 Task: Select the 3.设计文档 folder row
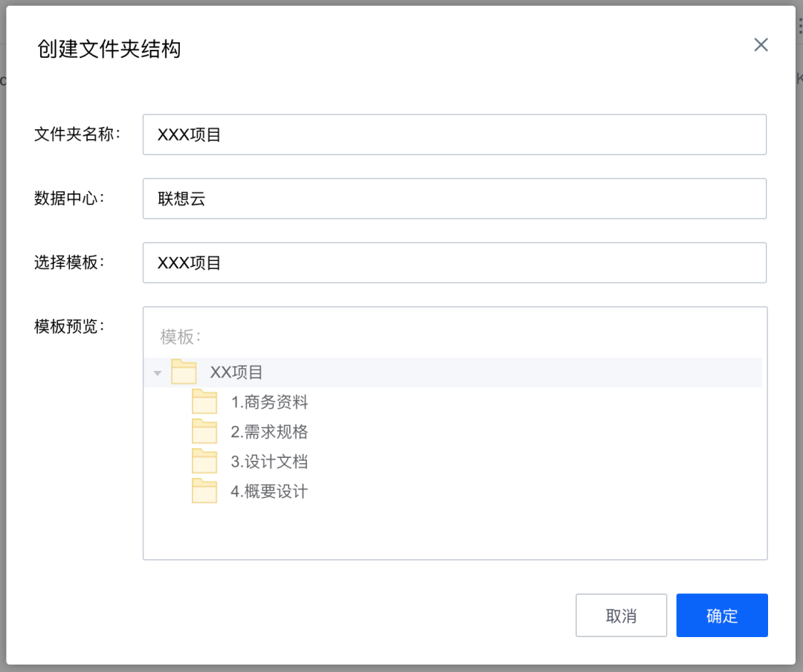pyautogui.click(x=453, y=462)
